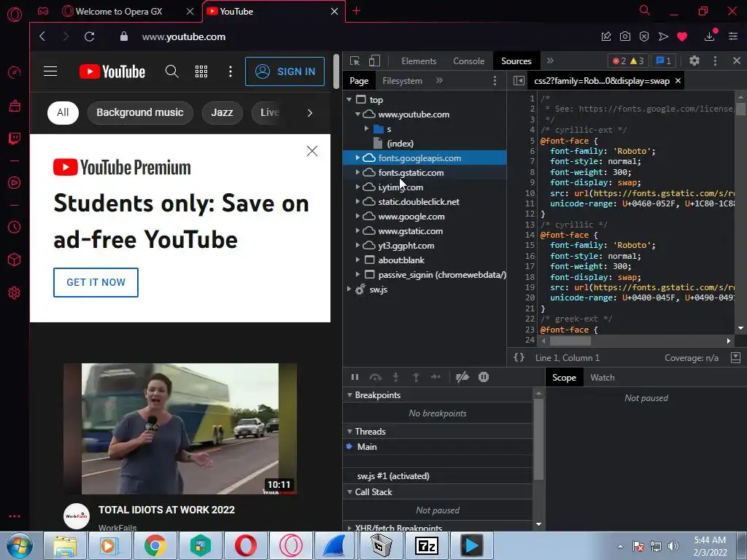Open DevTools customize three-dots menu
Screen dimensions: 747x560
pos(715,61)
